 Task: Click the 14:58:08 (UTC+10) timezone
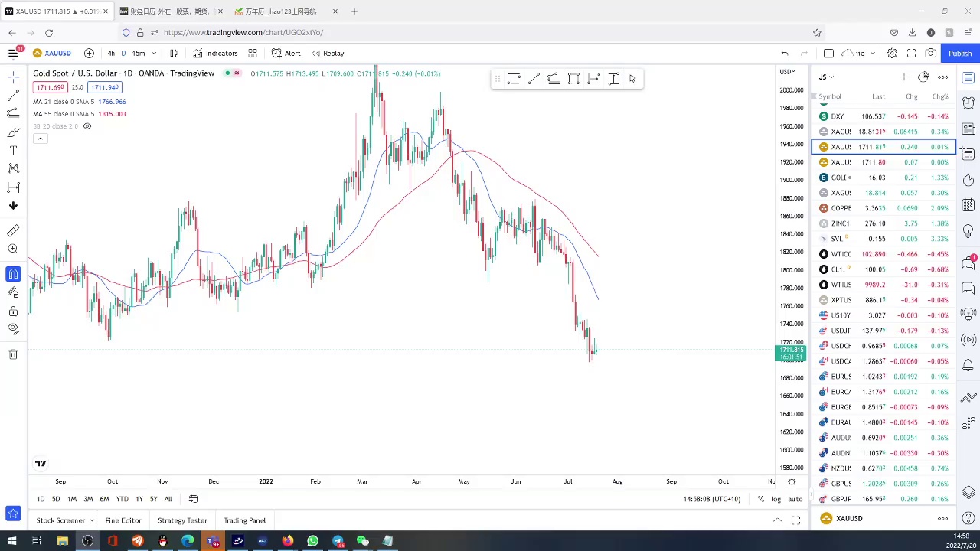point(712,499)
